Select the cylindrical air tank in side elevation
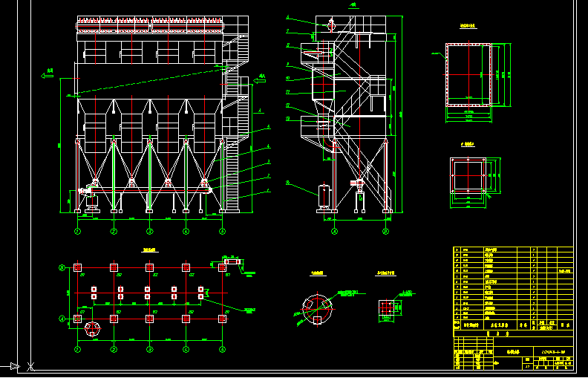 click(x=324, y=196)
